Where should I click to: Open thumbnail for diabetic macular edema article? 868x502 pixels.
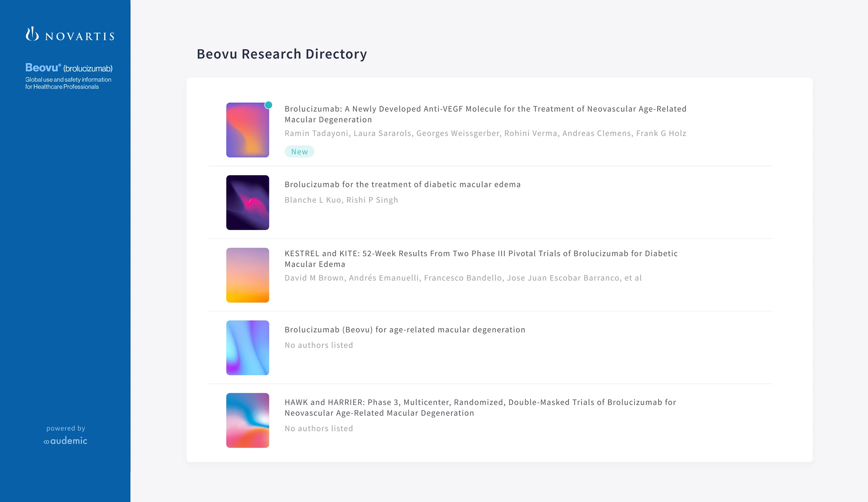coord(248,203)
